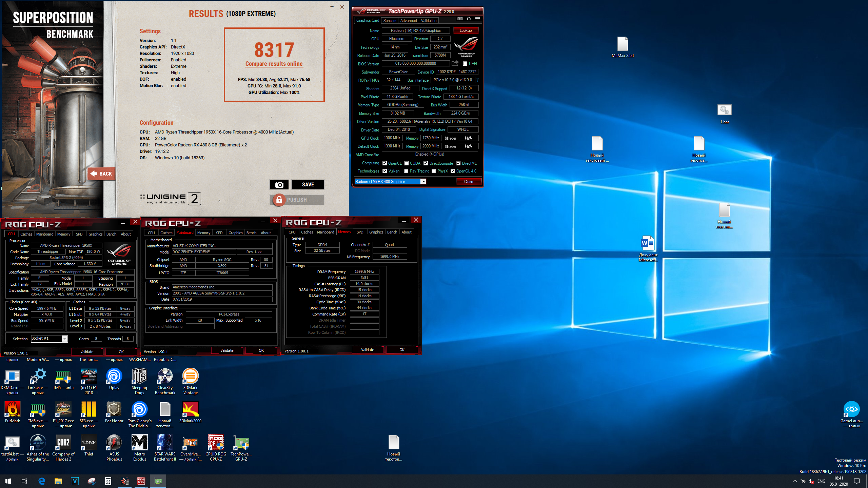Open Mi Max 2.txt file
The width and height of the screenshot is (868, 488).
pos(623,47)
